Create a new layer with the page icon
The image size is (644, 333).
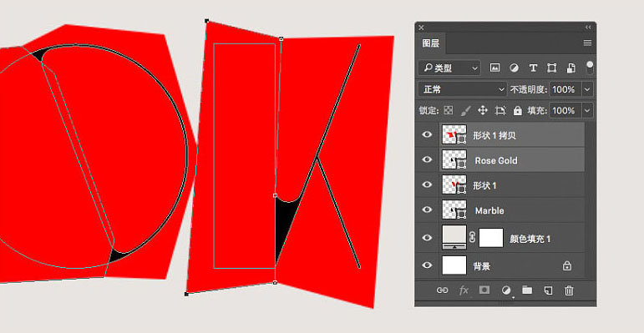pyautogui.click(x=548, y=290)
